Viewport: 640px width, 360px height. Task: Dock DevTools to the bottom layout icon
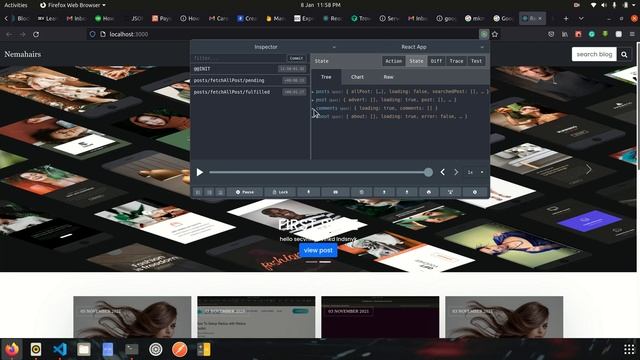click(x=220, y=192)
